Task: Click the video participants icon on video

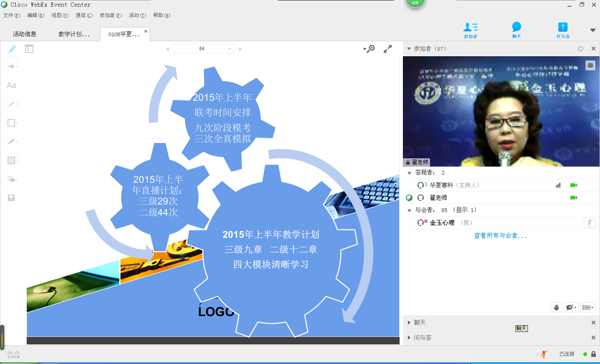Action: pos(590,65)
